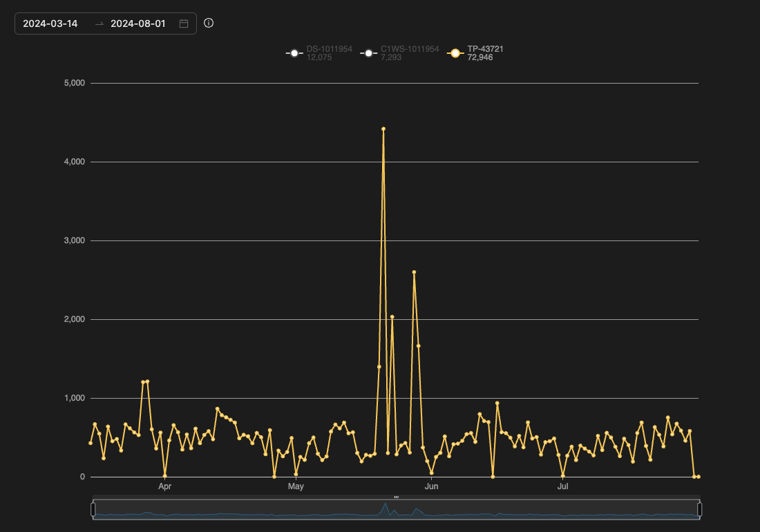The height and width of the screenshot is (532, 760).
Task: Open the calendar date picker icon
Action: coord(184,23)
